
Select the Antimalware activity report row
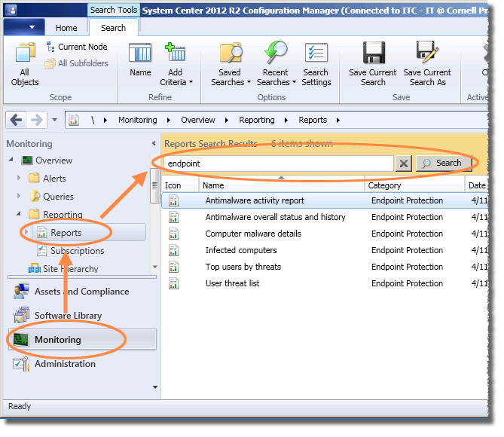tap(325, 200)
